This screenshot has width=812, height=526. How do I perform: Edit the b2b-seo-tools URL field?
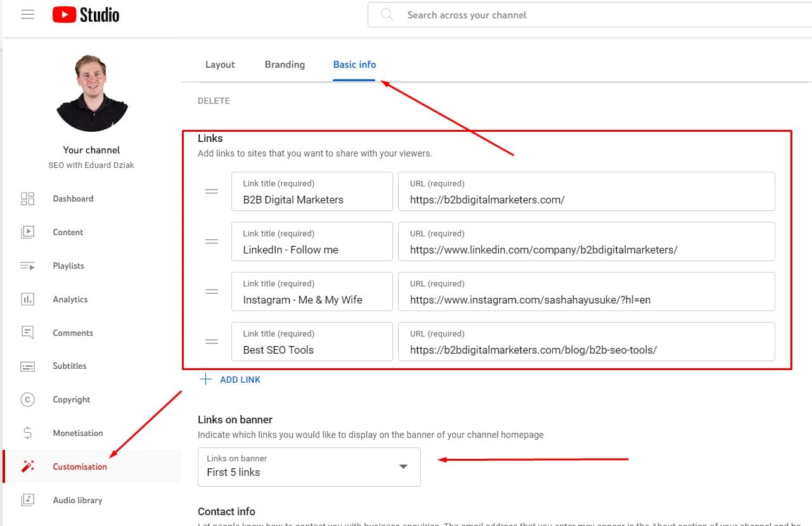pos(586,342)
